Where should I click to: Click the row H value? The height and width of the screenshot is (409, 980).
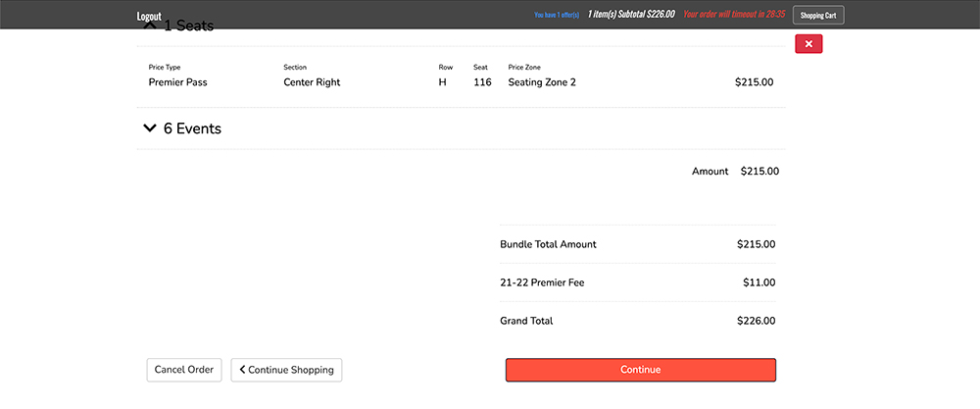point(442,82)
